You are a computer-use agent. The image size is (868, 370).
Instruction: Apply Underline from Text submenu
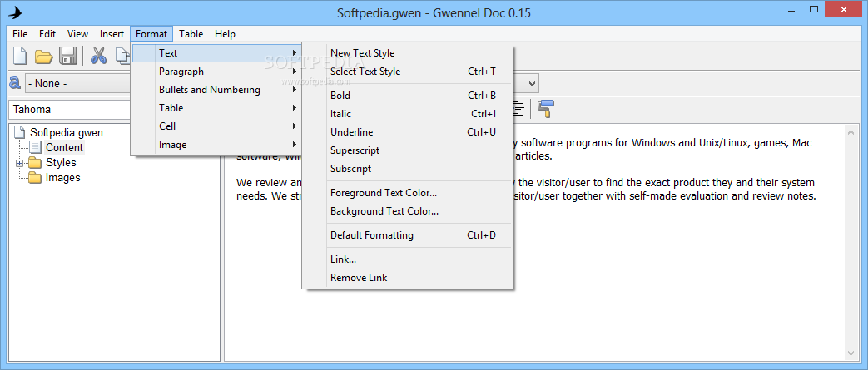click(408, 132)
